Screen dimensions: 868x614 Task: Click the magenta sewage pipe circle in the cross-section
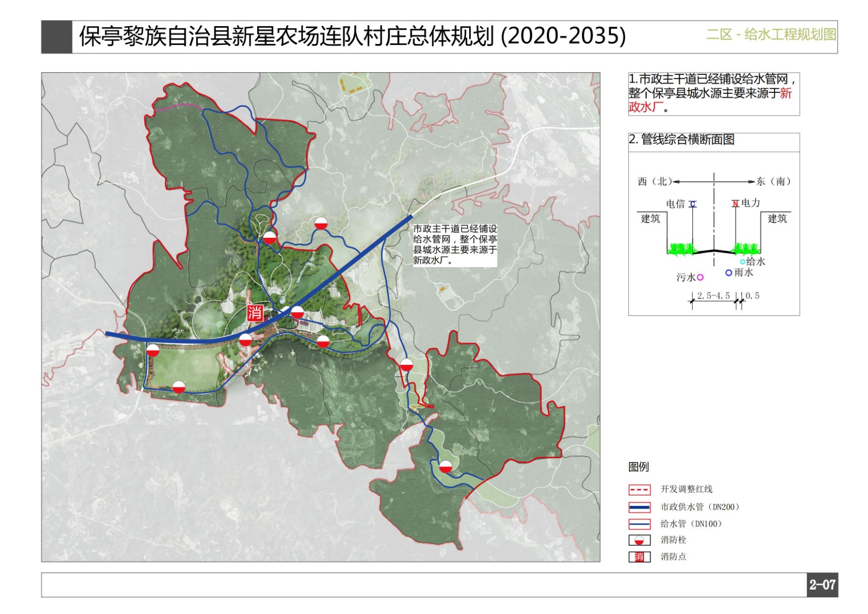tap(700, 277)
